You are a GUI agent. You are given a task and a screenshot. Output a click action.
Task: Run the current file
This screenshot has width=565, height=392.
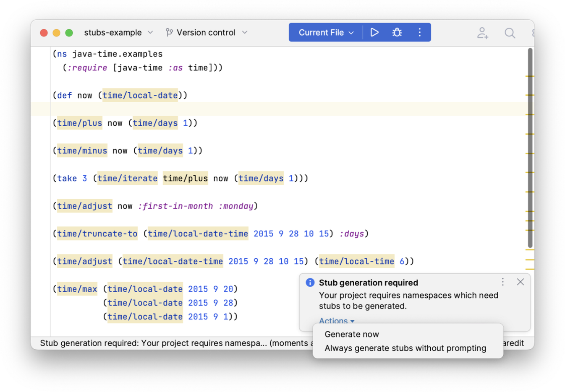374,32
